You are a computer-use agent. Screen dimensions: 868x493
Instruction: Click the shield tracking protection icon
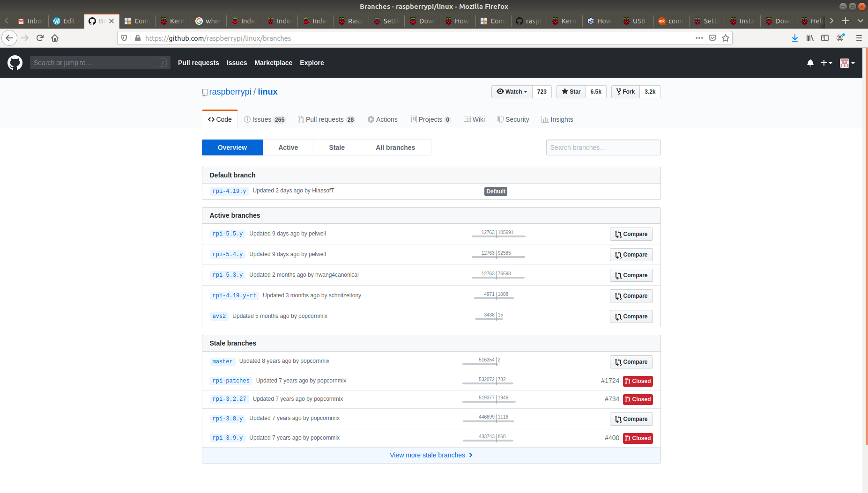point(124,38)
